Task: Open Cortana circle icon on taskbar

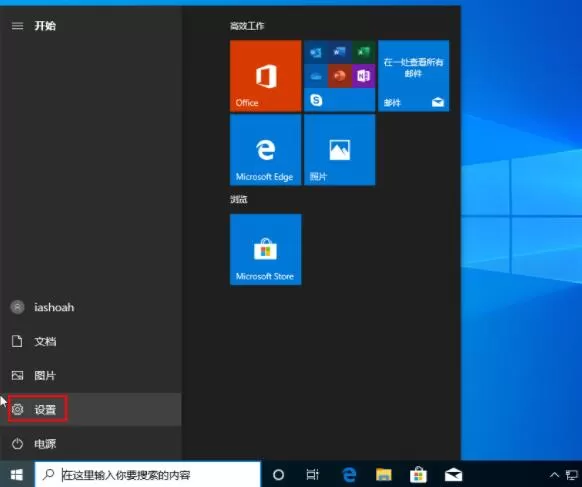Action: (x=278, y=474)
